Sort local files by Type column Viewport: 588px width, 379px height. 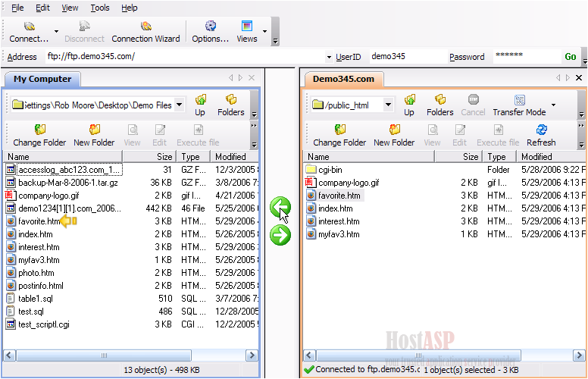(x=192, y=156)
